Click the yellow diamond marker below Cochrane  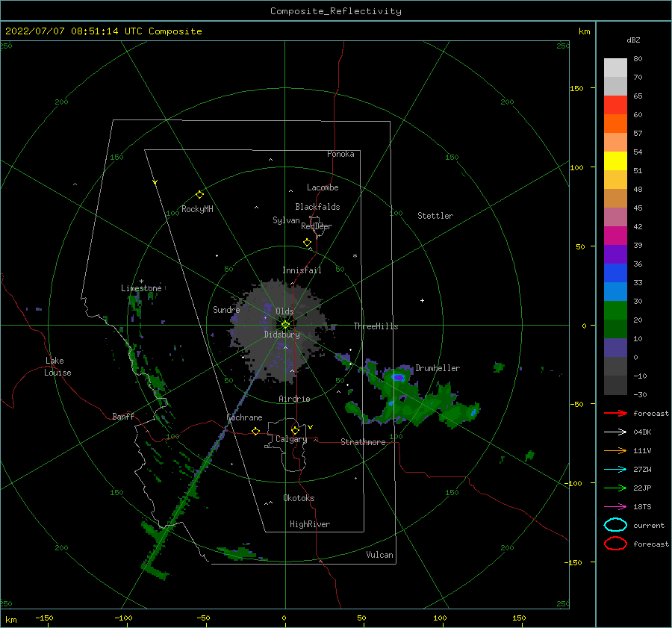(x=256, y=431)
